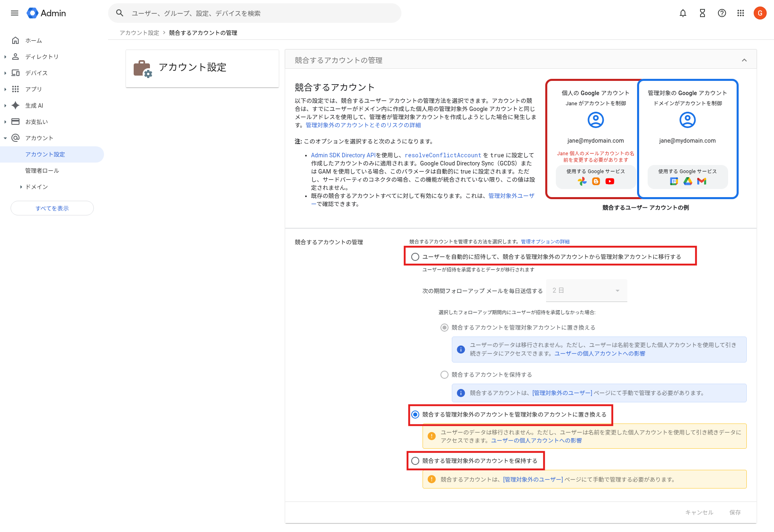Open the G account avatar
The image size is (774, 532).
coord(760,13)
